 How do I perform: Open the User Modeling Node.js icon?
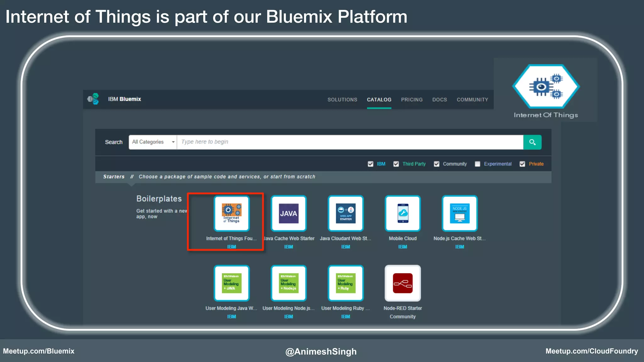[x=289, y=283]
